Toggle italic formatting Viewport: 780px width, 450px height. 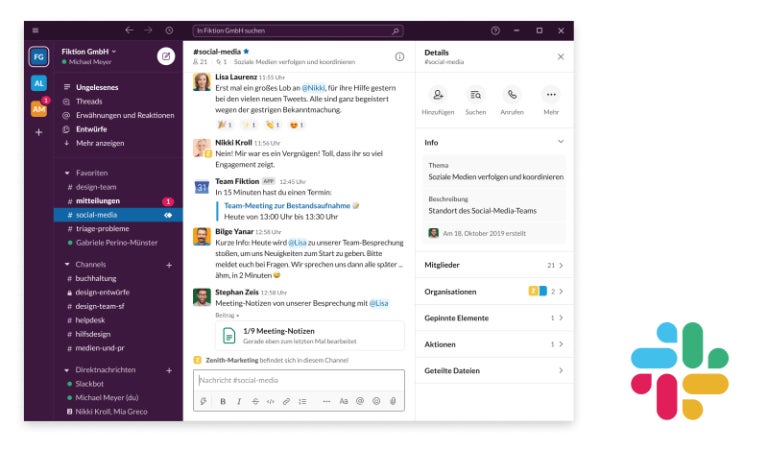coord(239,401)
